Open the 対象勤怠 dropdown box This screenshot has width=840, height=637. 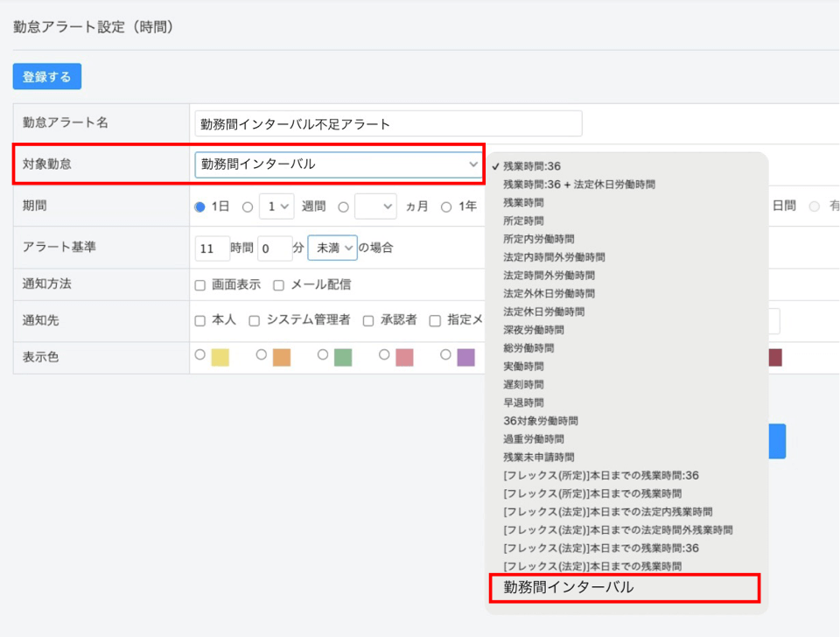[339, 164]
